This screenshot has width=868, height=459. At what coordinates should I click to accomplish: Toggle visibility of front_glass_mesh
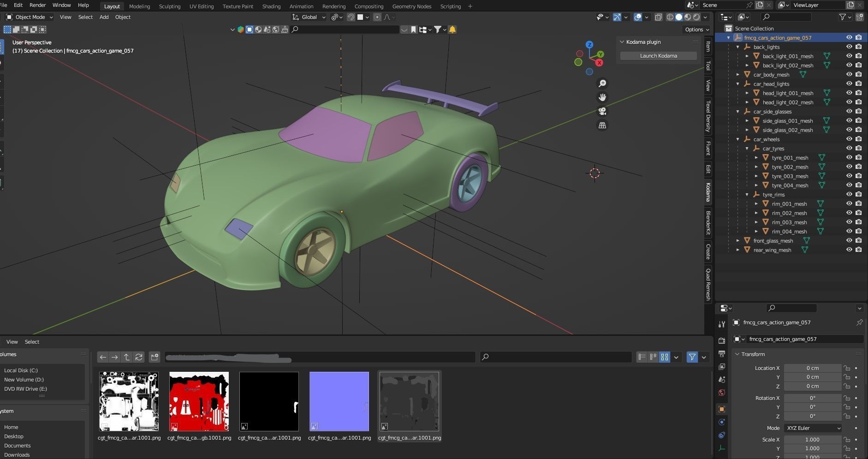(849, 241)
